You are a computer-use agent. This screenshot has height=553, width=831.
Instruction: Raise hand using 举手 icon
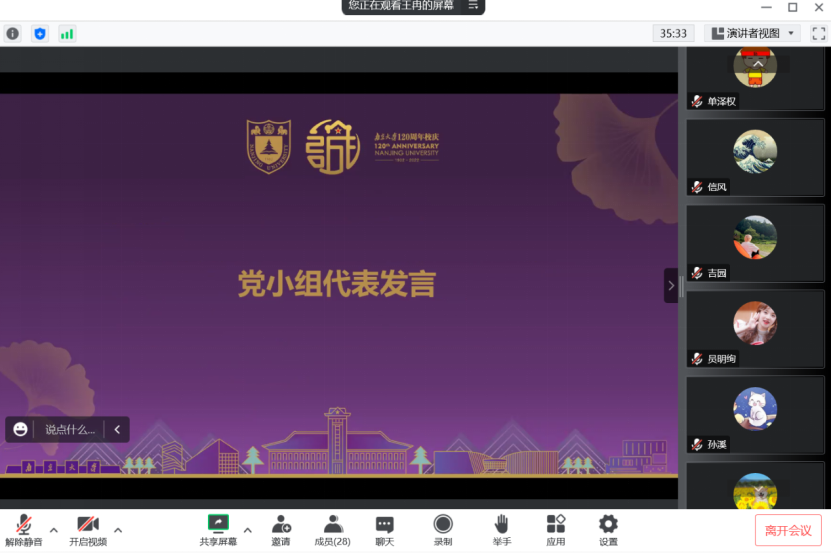coord(501,529)
